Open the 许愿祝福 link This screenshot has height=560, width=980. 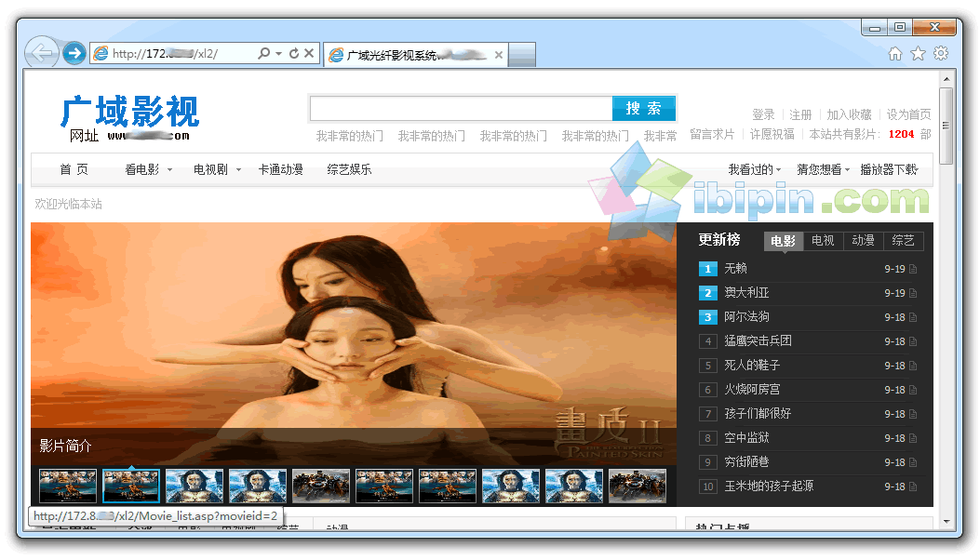tap(772, 134)
